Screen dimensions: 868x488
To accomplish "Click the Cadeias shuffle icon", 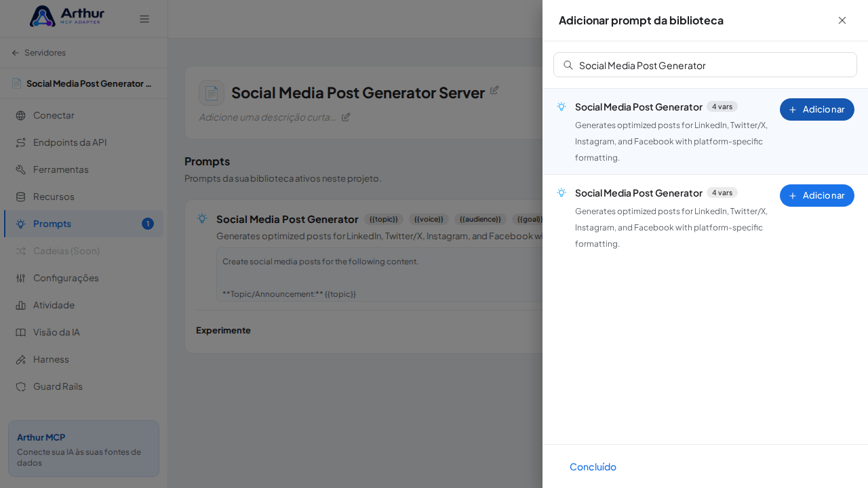I will (20, 251).
